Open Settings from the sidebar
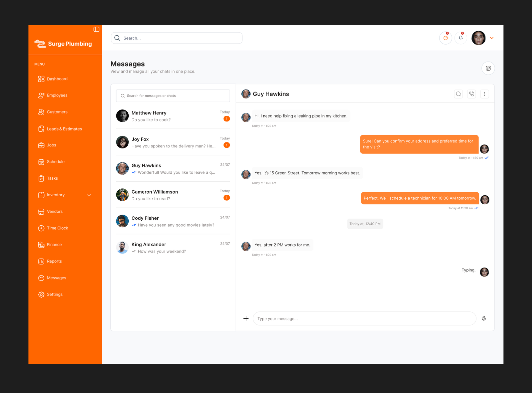Image resolution: width=532 pixels, height=393 pixels. 55,295
